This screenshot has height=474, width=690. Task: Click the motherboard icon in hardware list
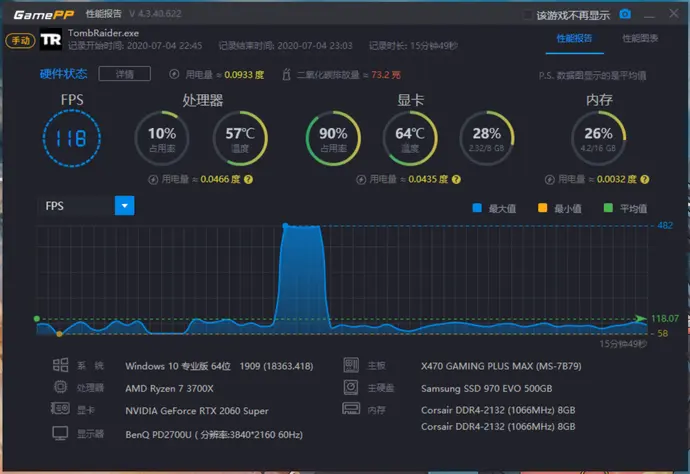point(351,365)
